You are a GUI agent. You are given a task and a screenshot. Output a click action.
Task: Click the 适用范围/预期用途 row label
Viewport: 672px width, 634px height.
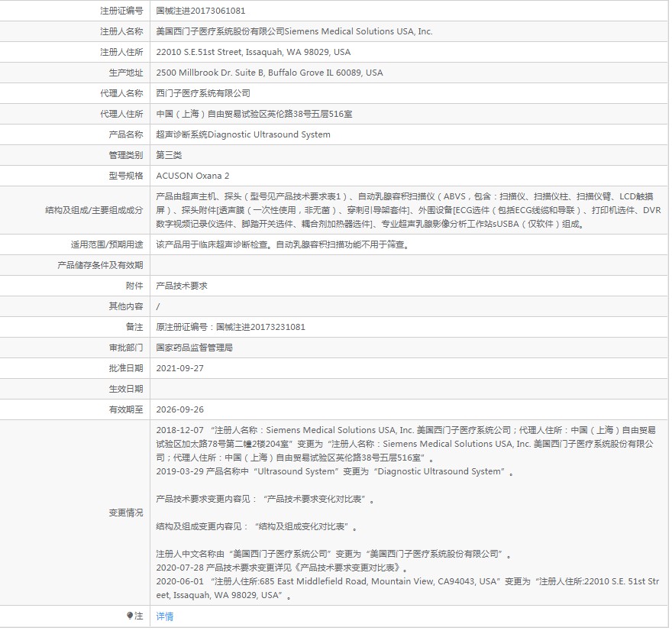107,244
